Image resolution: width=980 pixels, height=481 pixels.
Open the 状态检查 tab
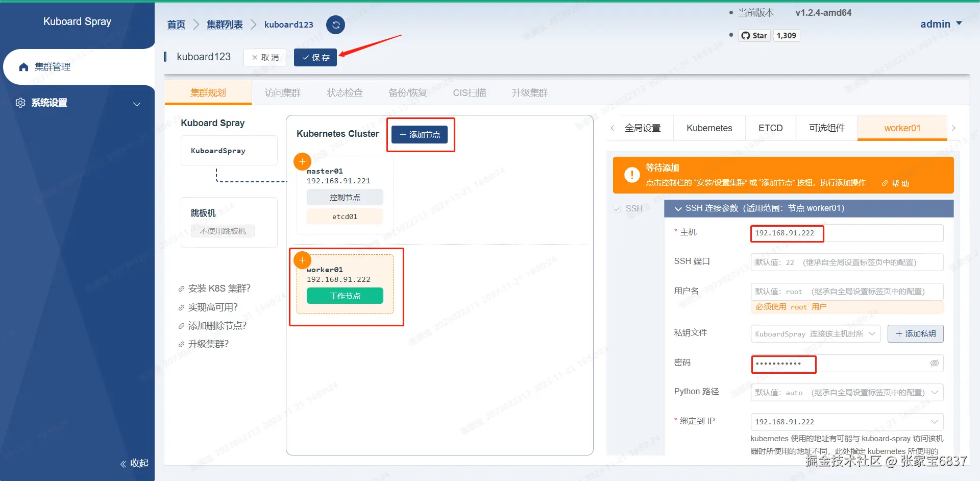[345, 92]
